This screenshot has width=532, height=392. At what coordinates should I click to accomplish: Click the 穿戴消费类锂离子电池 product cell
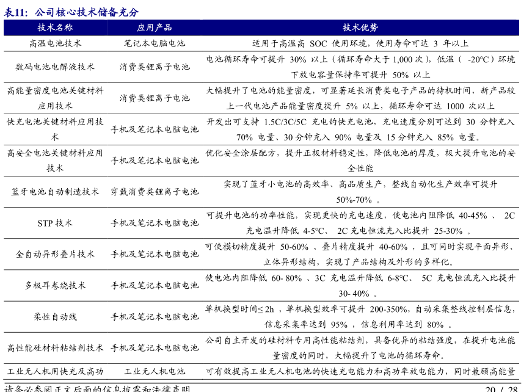coord(154,191)
